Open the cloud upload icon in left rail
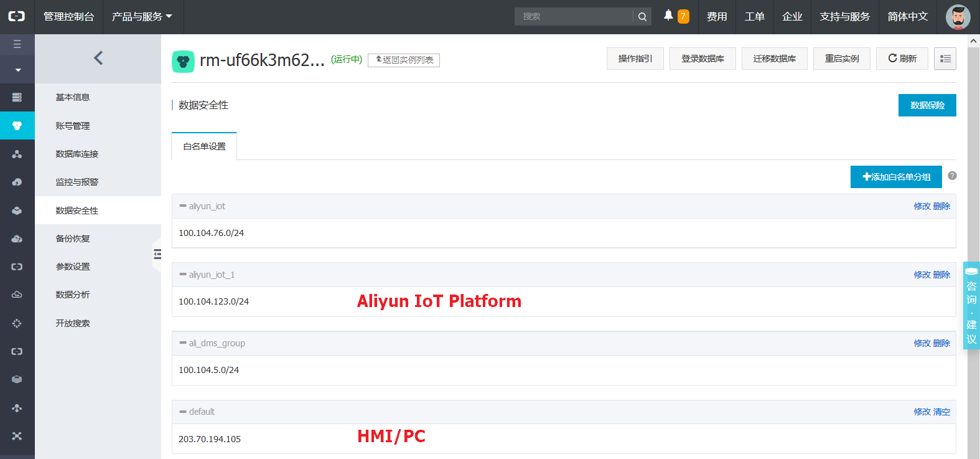Screen dimensions: 980x459 pyautogui.click(x=17, y=182)
